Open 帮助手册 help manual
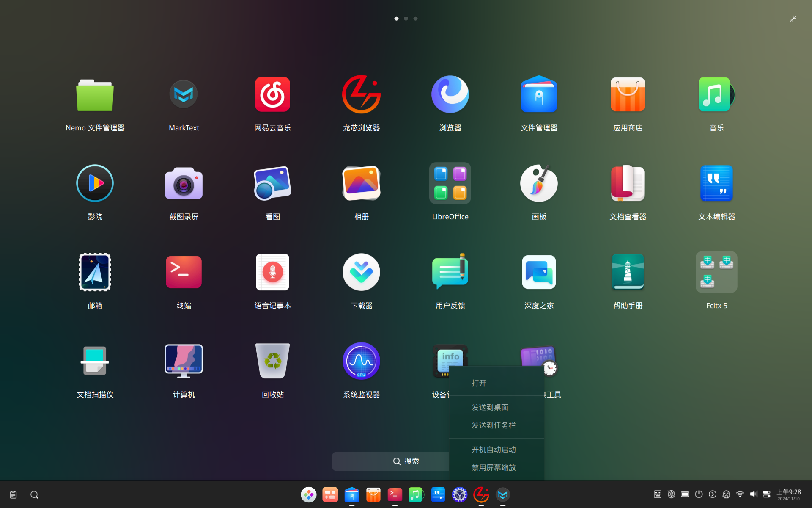The image size is (812, 508). pos(628,273)
